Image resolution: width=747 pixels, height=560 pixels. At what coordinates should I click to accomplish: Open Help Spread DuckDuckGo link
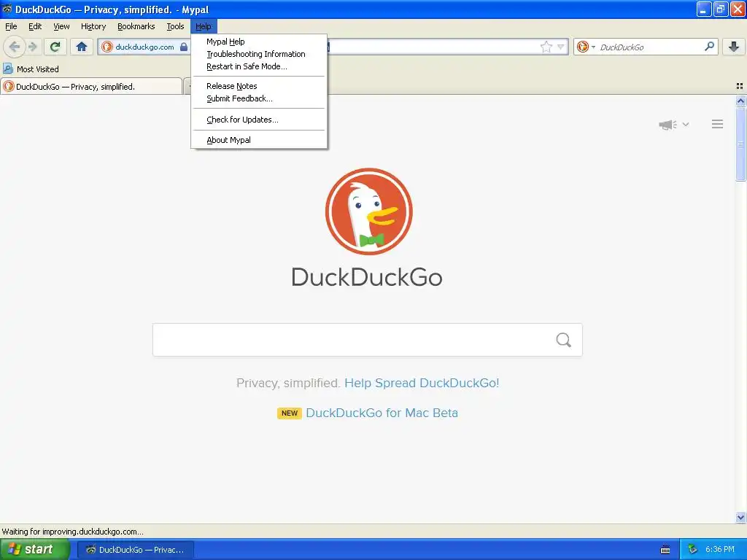422,383
